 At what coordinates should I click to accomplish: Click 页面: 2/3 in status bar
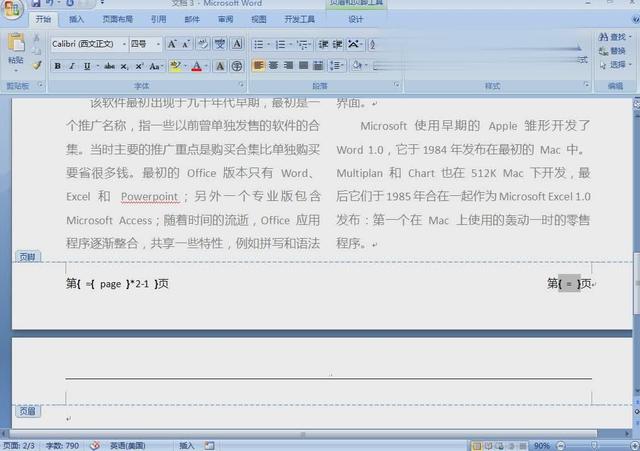click(19, 446)
